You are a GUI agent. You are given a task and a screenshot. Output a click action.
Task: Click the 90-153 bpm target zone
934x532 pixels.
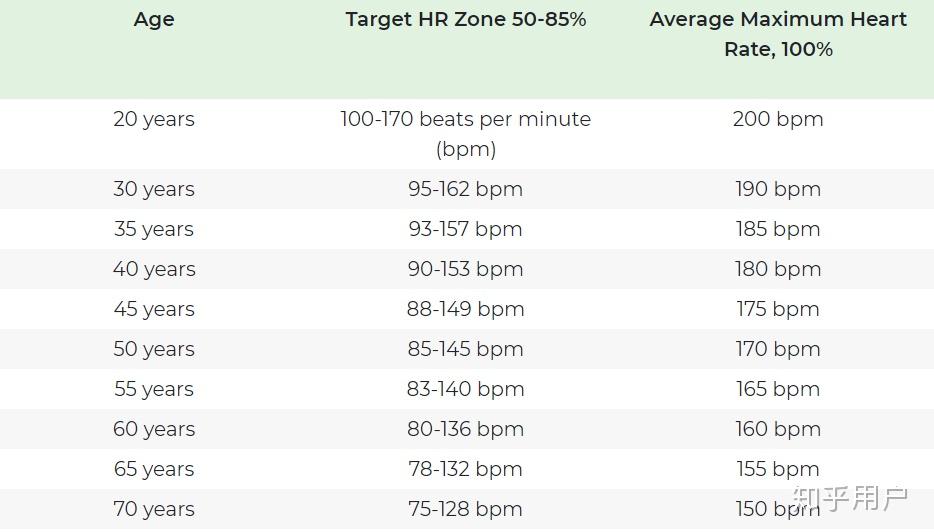(466, 269)
